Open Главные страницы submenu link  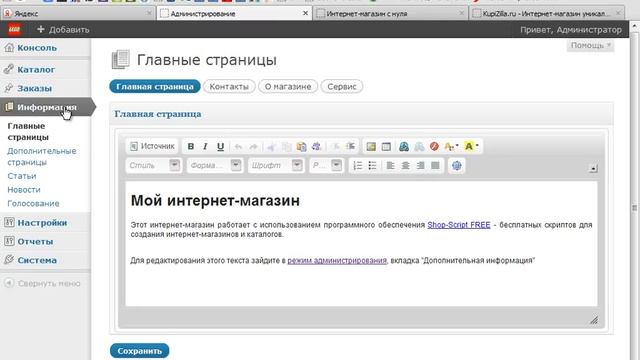point(28,131)
